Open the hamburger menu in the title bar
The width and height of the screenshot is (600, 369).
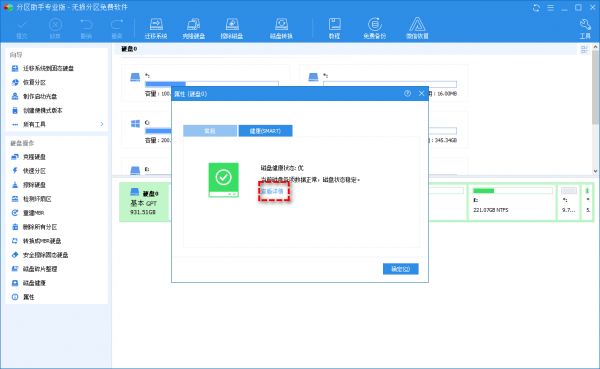(550, 8)
